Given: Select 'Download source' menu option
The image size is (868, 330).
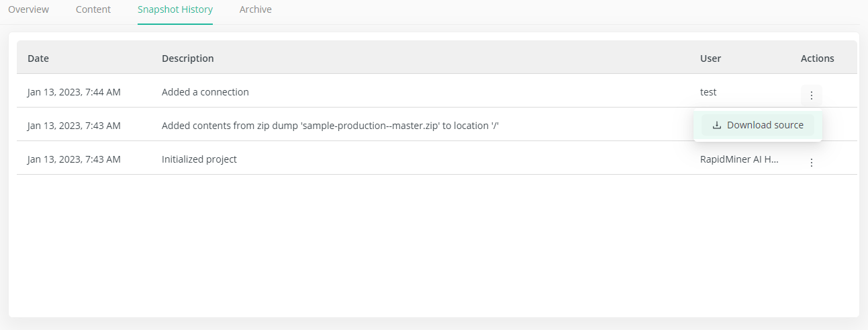Looking at the screenshot, I should pyautogui.click(x=757, y=125).
